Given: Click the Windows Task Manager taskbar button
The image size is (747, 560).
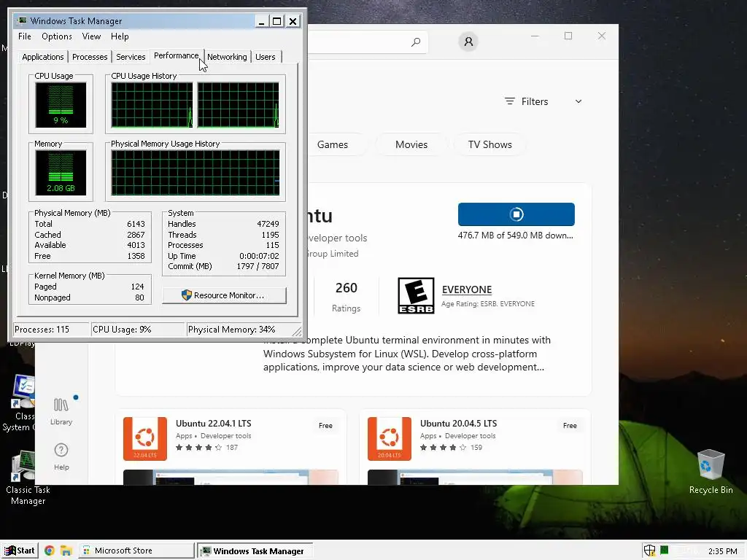Looking at the screenshot, I should coord(255,551).
